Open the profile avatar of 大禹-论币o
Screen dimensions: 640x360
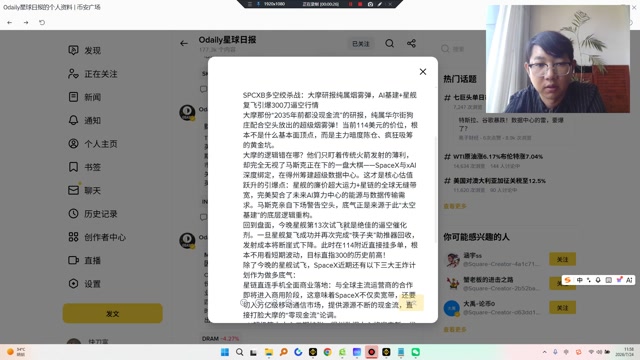(452, 308)
